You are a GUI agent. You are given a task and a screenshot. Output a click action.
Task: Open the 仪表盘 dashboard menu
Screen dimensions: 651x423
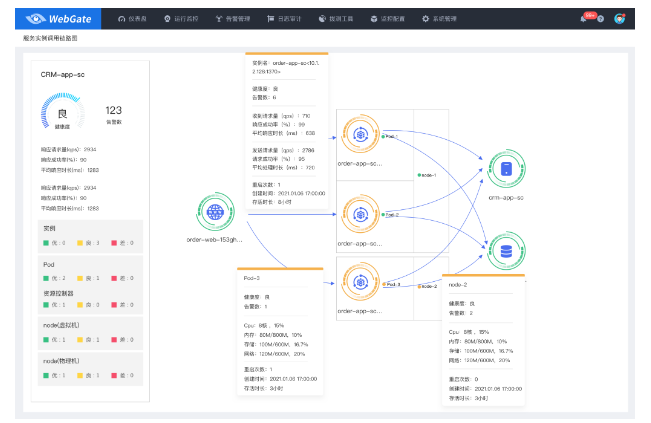tap(132, 19)
